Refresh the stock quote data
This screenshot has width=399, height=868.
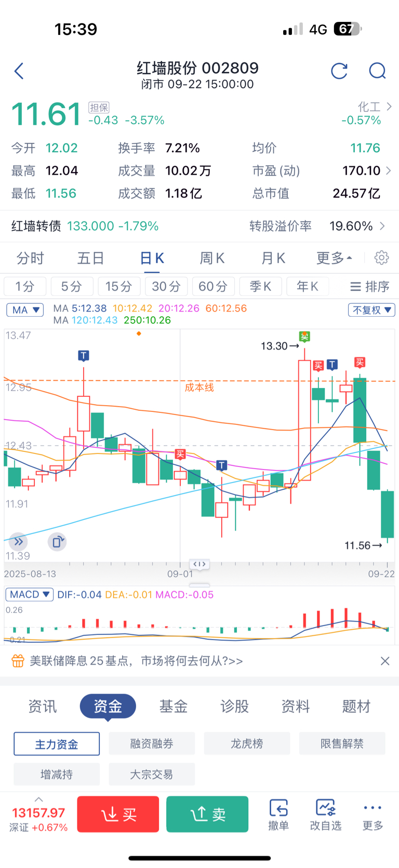point(339,71)
